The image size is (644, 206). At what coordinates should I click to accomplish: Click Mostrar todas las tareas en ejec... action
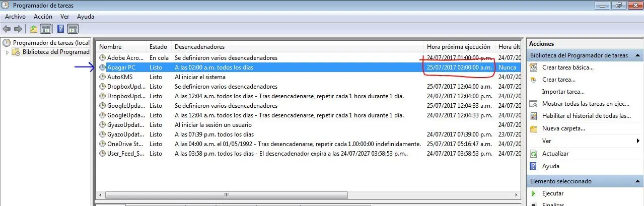tap(586, 104)
